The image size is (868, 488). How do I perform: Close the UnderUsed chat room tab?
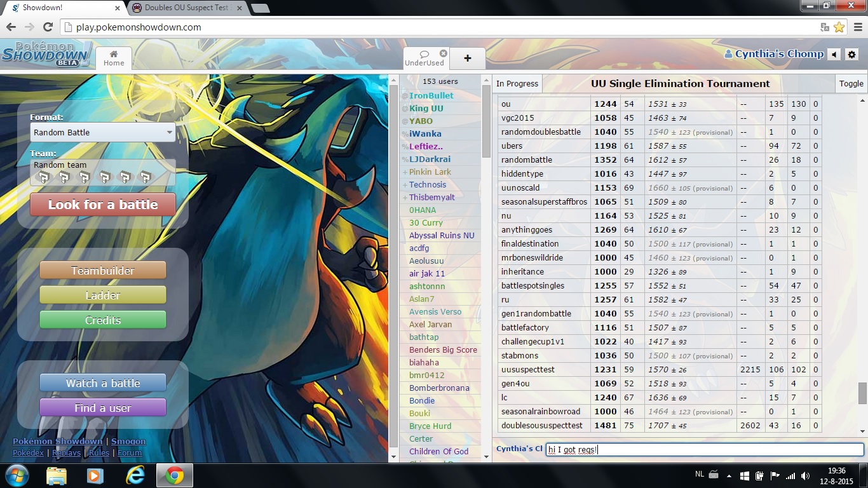(x=444, y=53)
